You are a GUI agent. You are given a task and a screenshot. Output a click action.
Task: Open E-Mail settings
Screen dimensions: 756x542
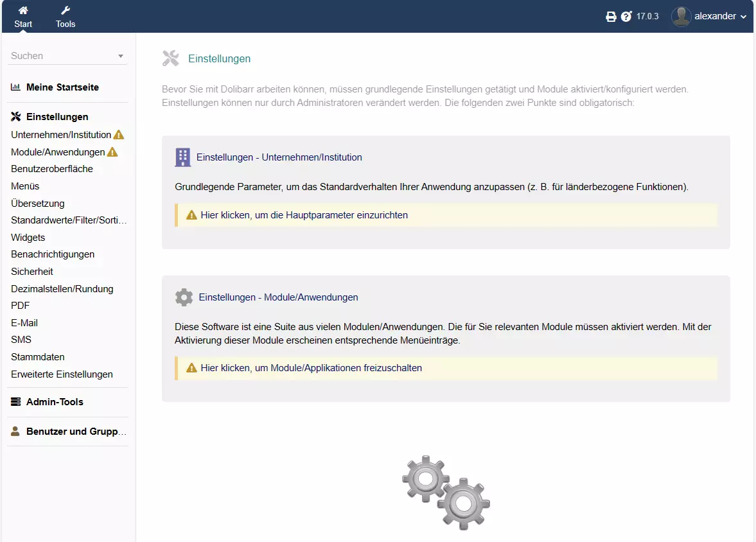(x=24, y=323)
